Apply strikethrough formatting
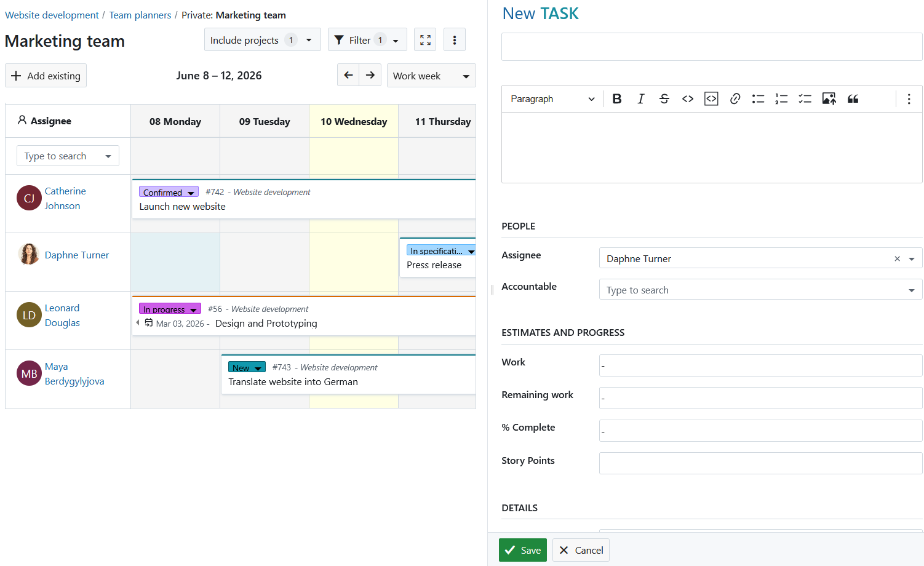The height and width of the screenshot is (566, 924). 664,99
